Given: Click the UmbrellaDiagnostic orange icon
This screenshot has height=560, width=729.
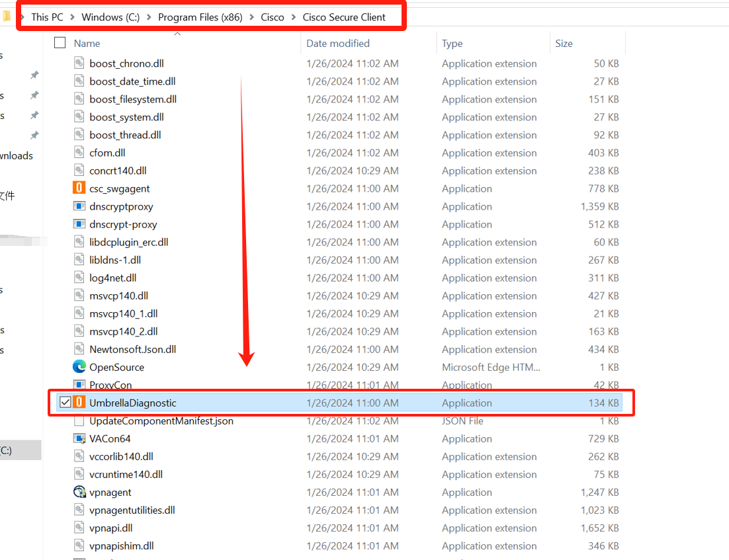Looking at the screenshot, I should [79, 403].
